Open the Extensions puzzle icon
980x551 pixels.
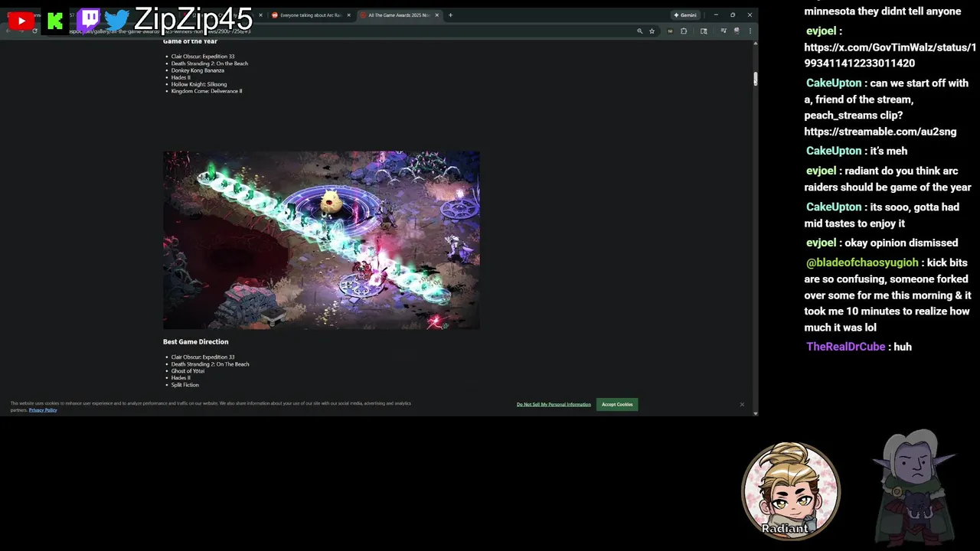click(x=684, y=31)
